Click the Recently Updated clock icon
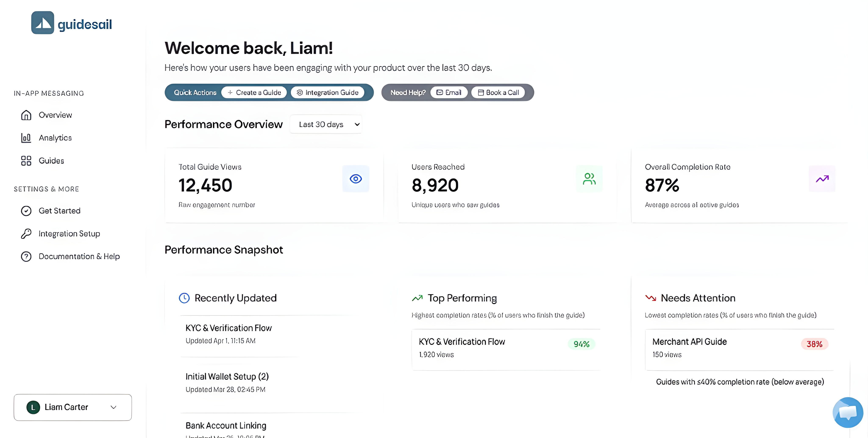Screen dimensions: 868x438 coord(184,298)
